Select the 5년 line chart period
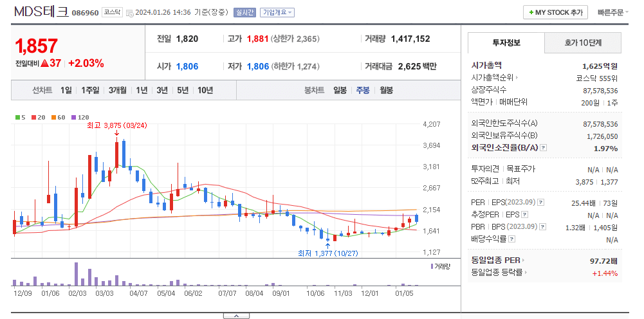The height and width of the screenshot is (319, 644). 183,90
